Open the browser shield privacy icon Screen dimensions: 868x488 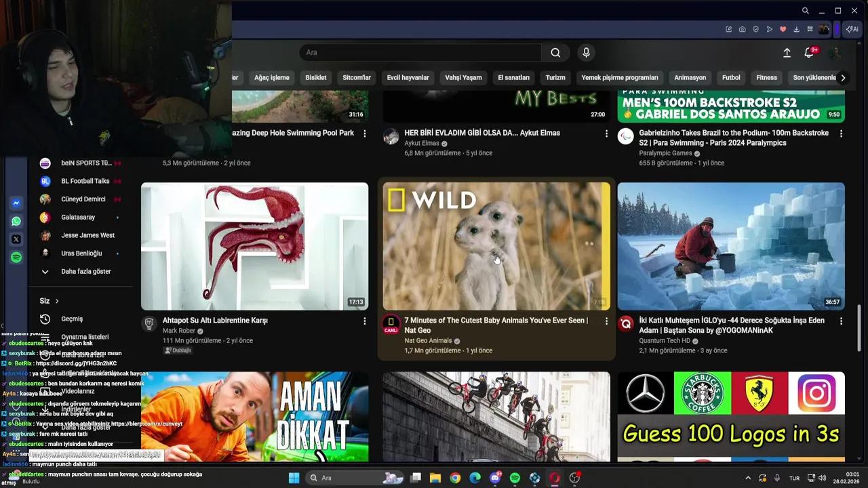[x=756, y=29]
